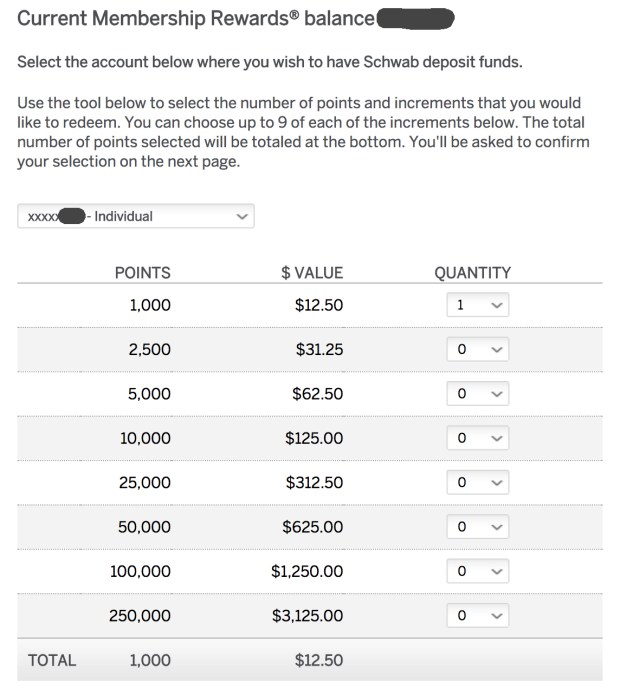Screen dimensions: 620x696
Task: Click the $31.25 value cell
Action: (x=319, y=350)
